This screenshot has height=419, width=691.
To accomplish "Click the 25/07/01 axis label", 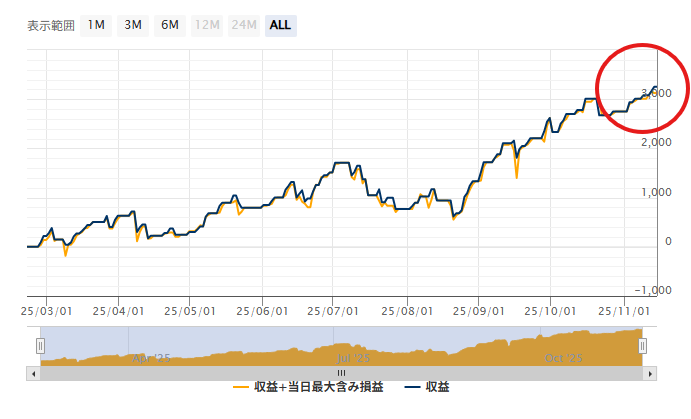I will [333, 311].
